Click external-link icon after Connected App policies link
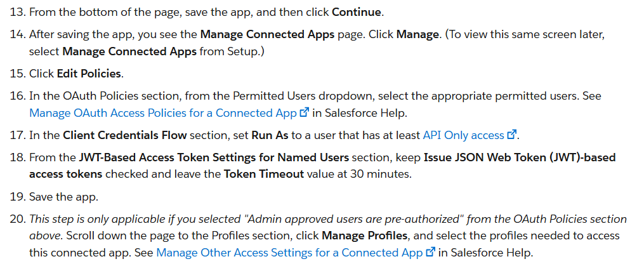This screenshot has height=266, width=644. (x=305, y=112)
